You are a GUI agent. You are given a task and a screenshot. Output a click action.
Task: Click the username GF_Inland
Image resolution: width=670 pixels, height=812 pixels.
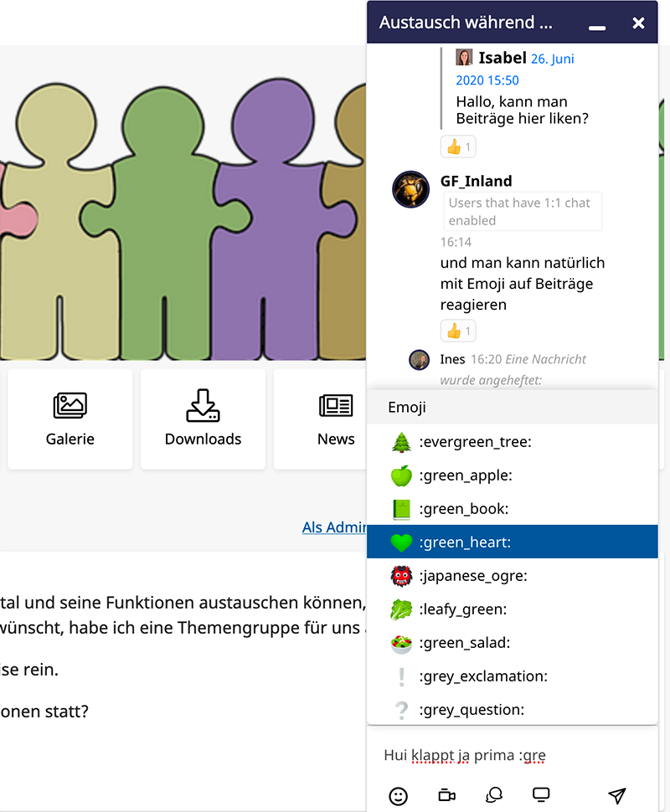click(473, 181)
